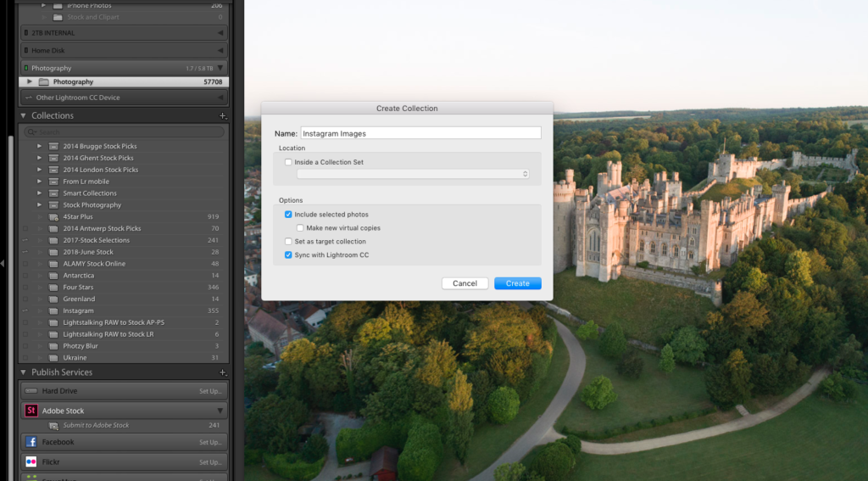Add a new collection with plus icon
This screenshot has height=481, width=868.
tap(223, 116)
